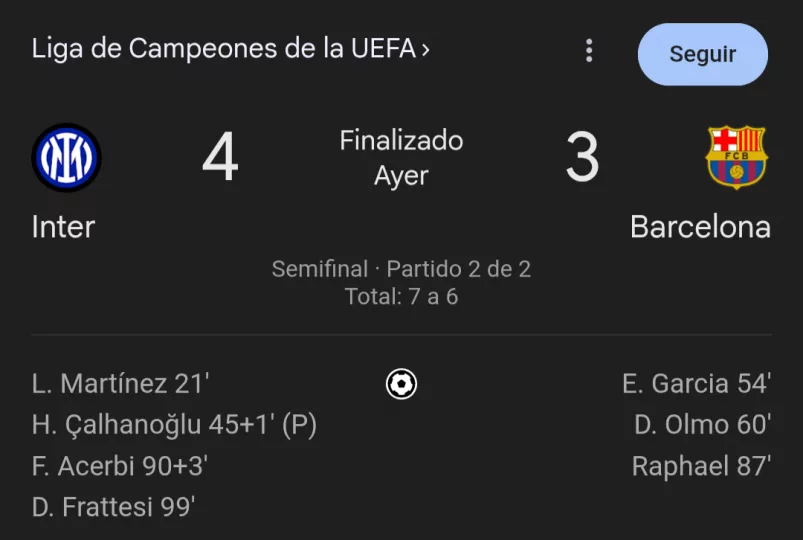This screenshot has width=803, height=540.
Task: Click the FC Barcelona crest
Action: (x=736, y=157)
